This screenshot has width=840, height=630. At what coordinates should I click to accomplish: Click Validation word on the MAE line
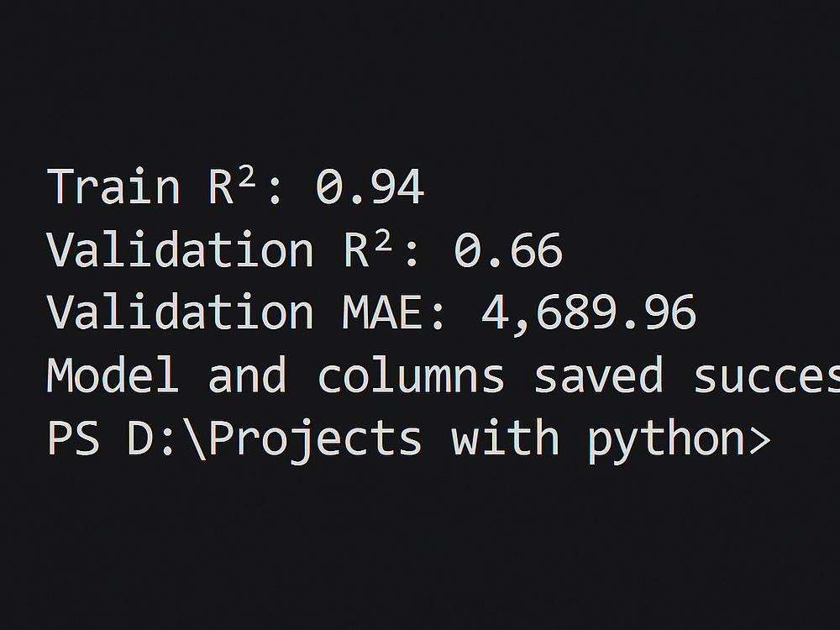[x=180, y=312]
